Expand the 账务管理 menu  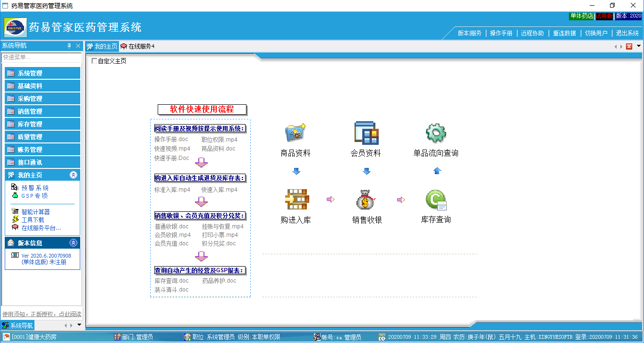click(42, 150)
